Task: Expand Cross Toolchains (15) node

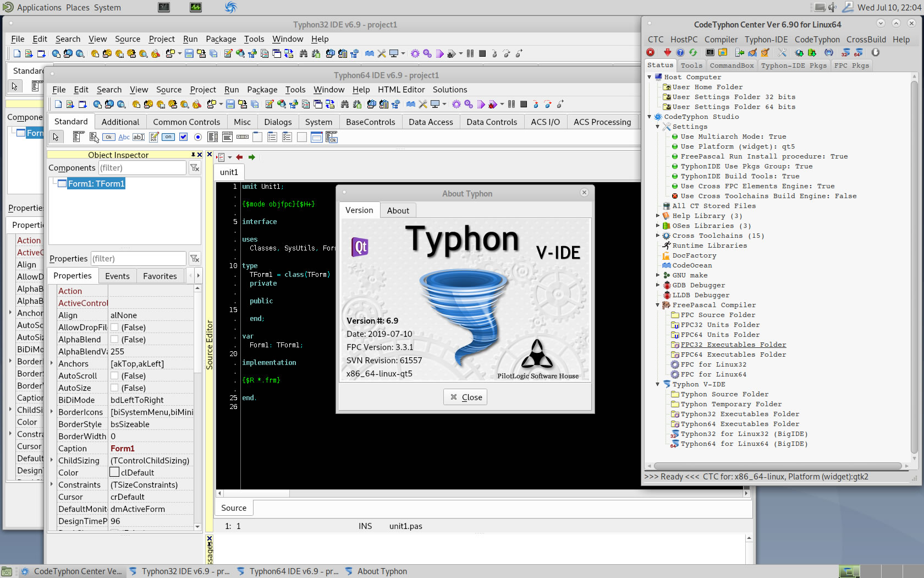Action: pos(658,236)
